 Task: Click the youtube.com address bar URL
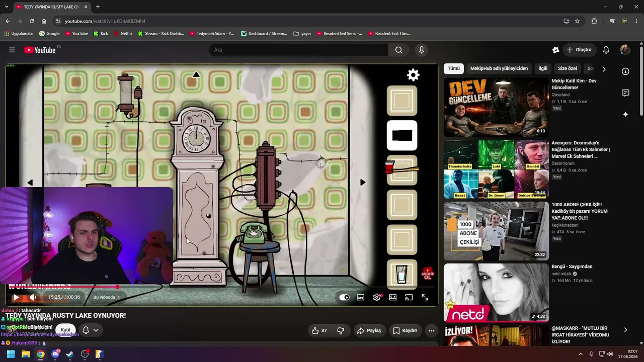105,21
